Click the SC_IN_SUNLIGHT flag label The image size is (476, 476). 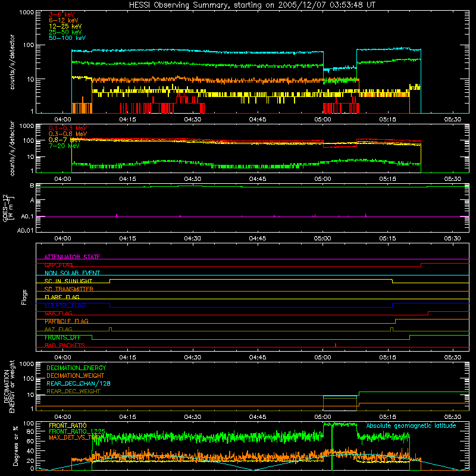pyautogui.click(x=68, y=281)
